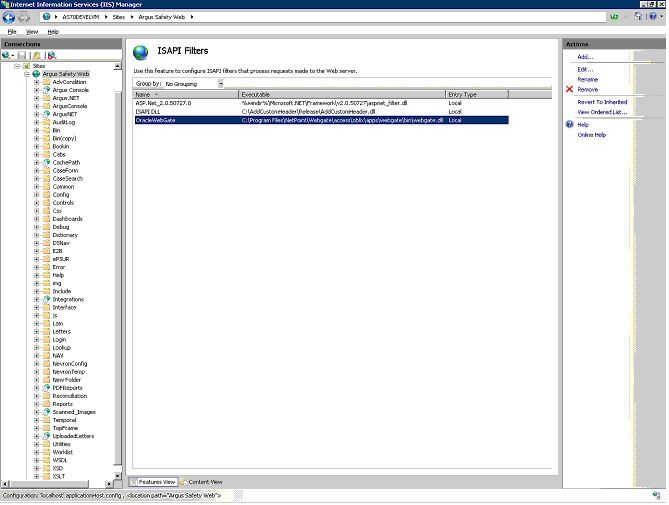Sort by the Entry Type column header
The width and height of the screenshot is (669, 505).
477,94
